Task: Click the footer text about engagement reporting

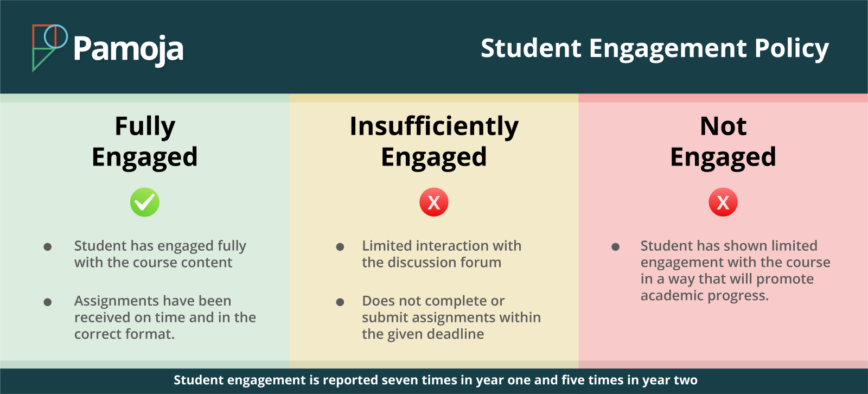Action: tap(435, 380)
